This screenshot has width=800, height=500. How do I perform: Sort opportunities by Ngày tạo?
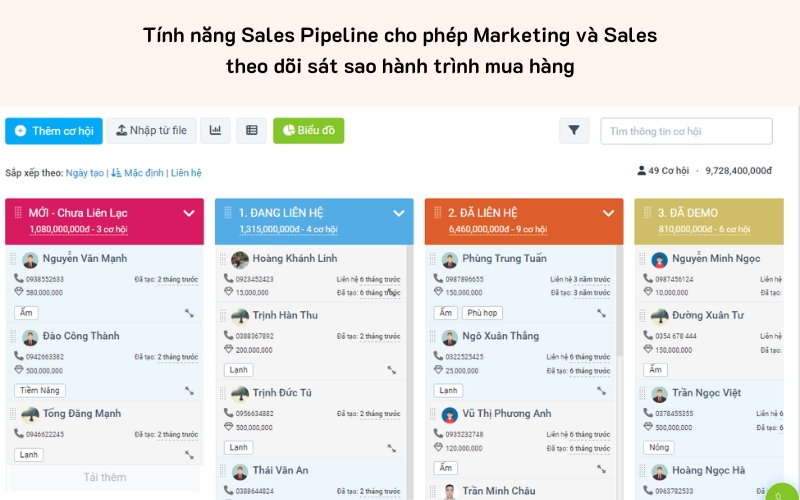(85, 173)
